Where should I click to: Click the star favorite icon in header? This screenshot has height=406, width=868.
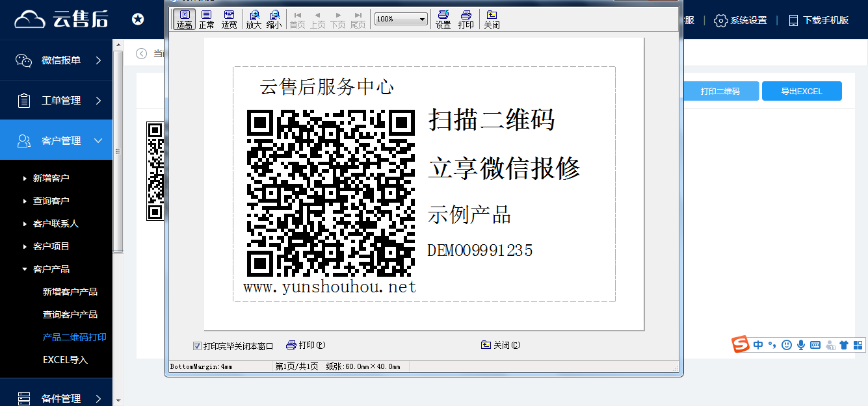coord(138,19)
